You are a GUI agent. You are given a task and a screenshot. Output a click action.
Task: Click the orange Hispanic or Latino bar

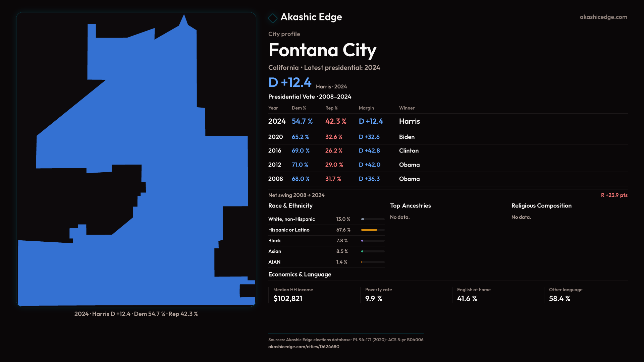coord(369,230)
